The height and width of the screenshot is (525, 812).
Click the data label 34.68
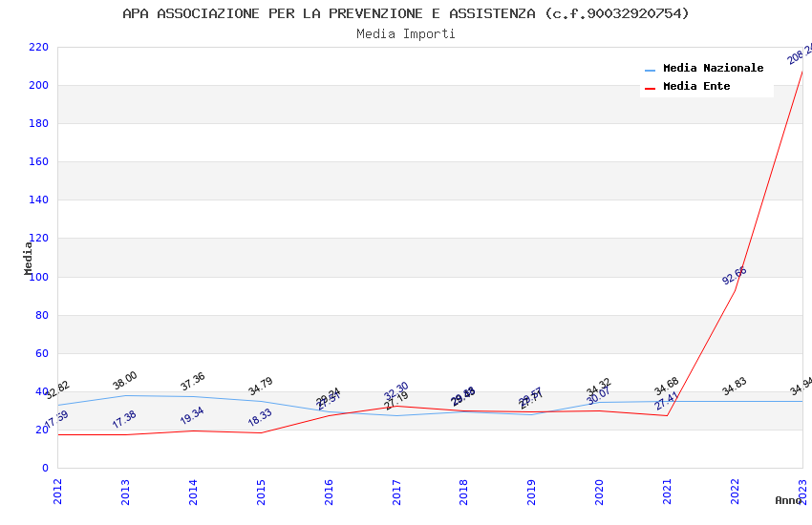click(667, 387)
